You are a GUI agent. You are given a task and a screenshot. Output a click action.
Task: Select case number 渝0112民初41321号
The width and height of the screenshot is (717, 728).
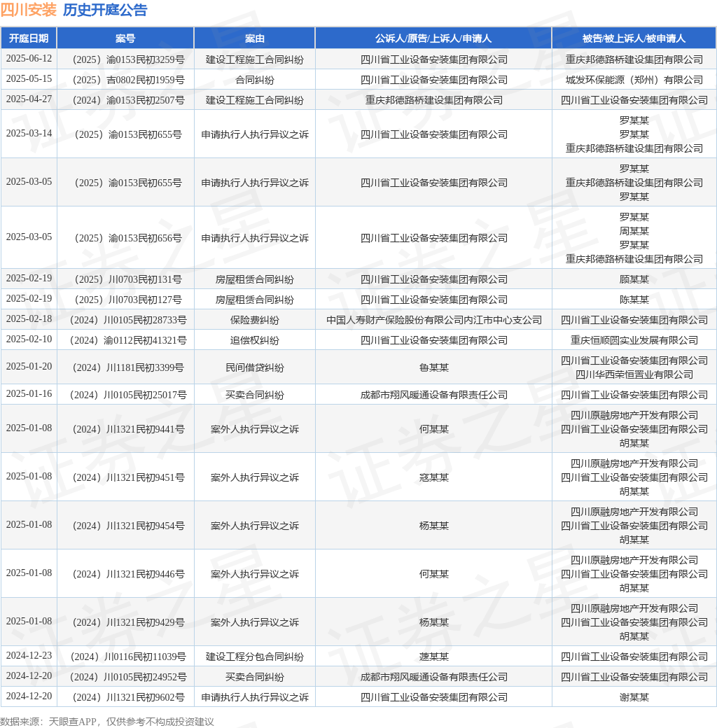coord(128,341)
